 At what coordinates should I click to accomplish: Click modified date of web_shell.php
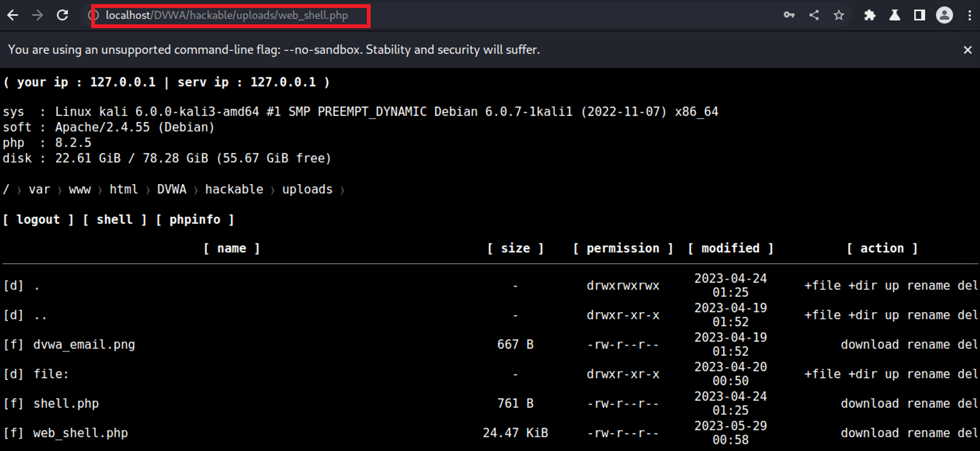coord(731,433)
